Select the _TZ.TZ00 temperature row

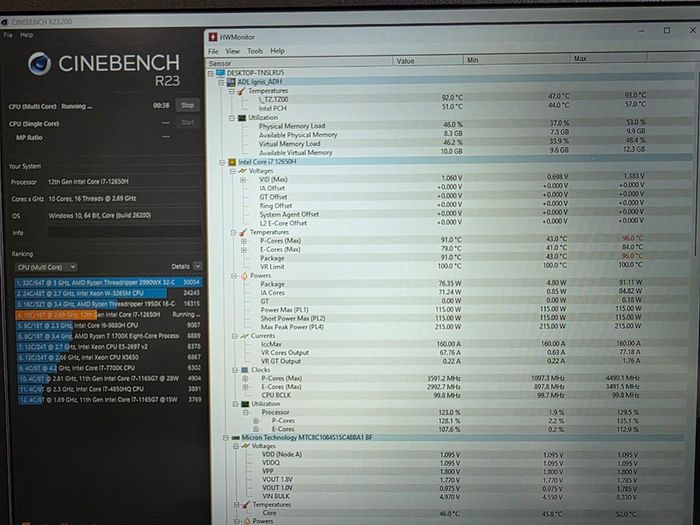click(452, 98)
